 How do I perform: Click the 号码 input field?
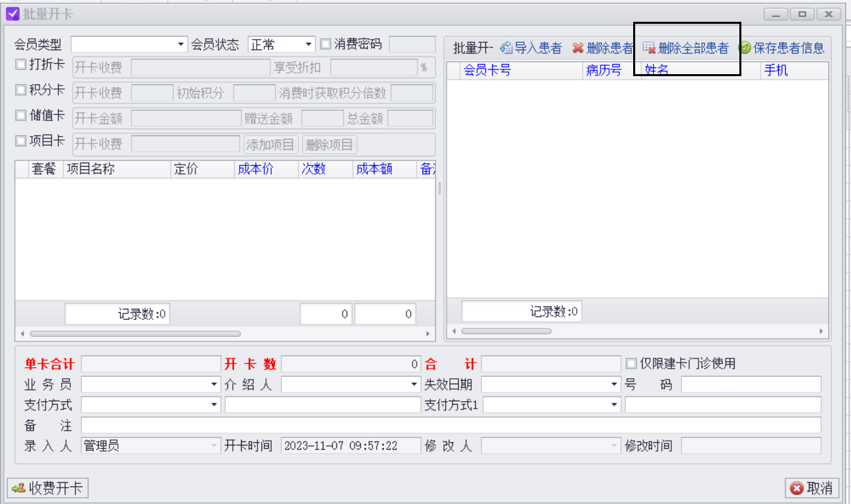(751, 384)
